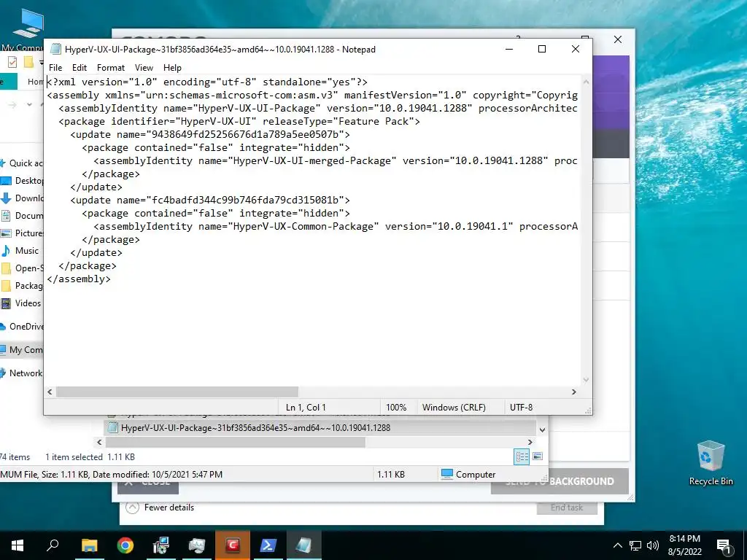The height and width of the screenshot is (560, 747).
Task: Open the Recycle Bin desktop icon
Action: (x=711, y=463)
